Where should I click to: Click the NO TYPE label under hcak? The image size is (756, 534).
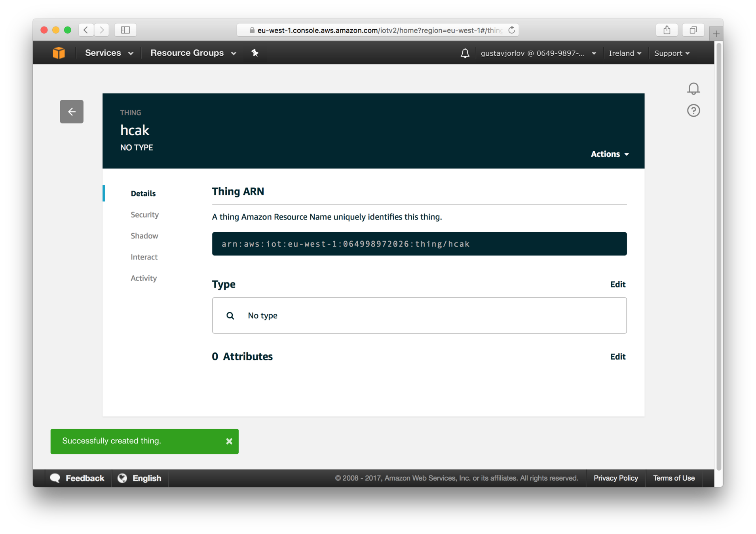137,148
